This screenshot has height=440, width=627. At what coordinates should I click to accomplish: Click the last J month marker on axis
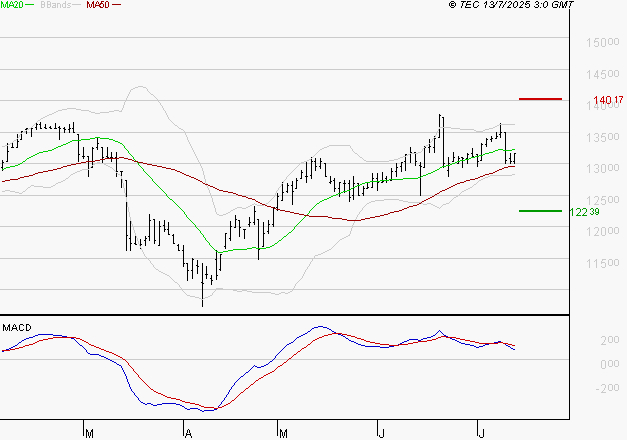tap(482, 434)
